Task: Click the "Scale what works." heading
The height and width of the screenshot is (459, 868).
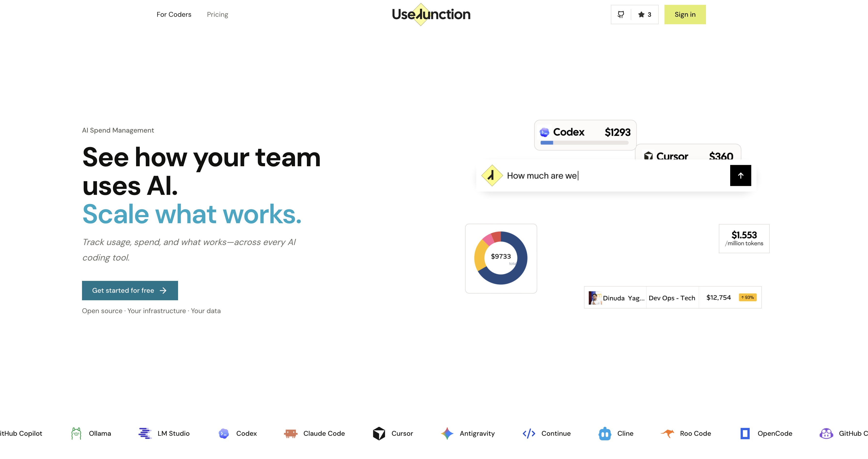Action: [x=192, y=214]
